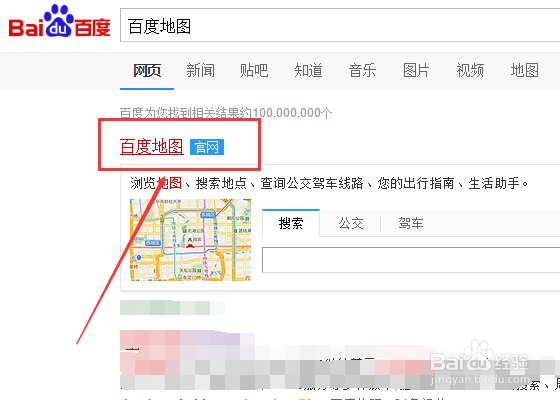Screen dimensions: 560x400
Task: Switch to the 地图 tab
Action: click(524, 70)
